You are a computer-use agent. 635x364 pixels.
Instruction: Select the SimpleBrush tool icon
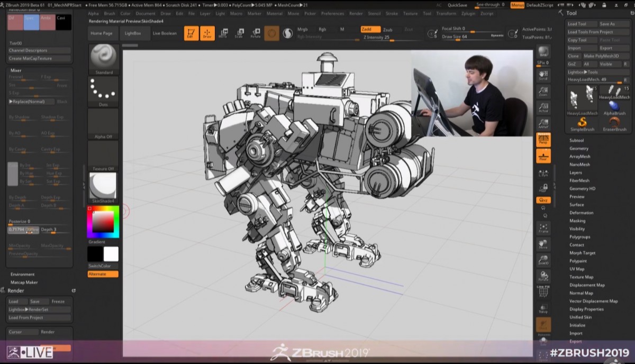[x=582, y=123]
